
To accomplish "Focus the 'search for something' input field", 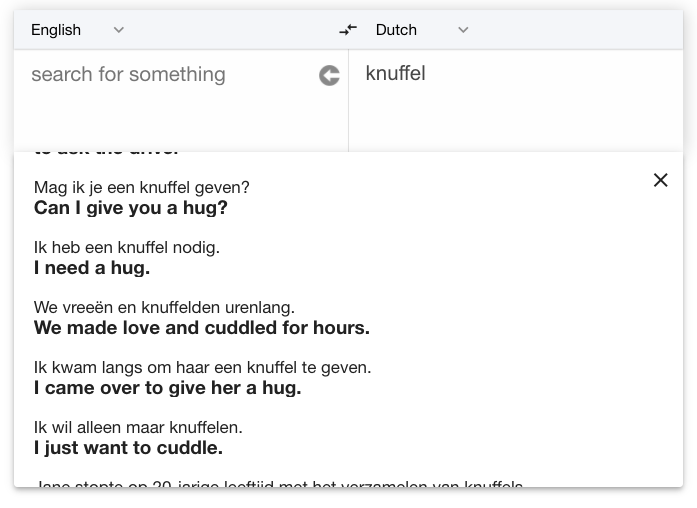I will [x=169, y=75].
